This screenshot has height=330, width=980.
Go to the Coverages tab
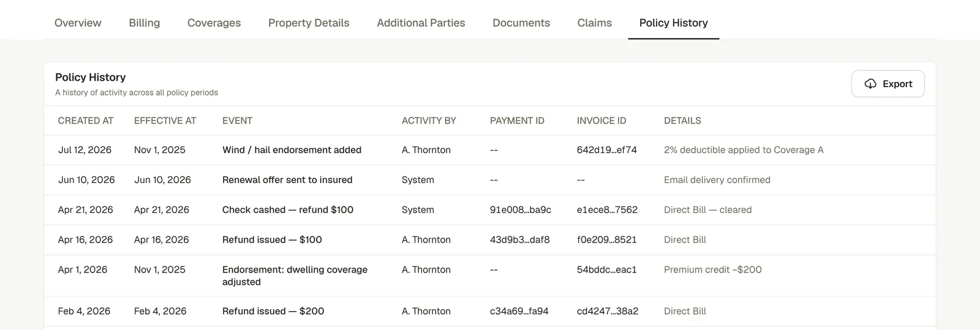click(214, 23)
